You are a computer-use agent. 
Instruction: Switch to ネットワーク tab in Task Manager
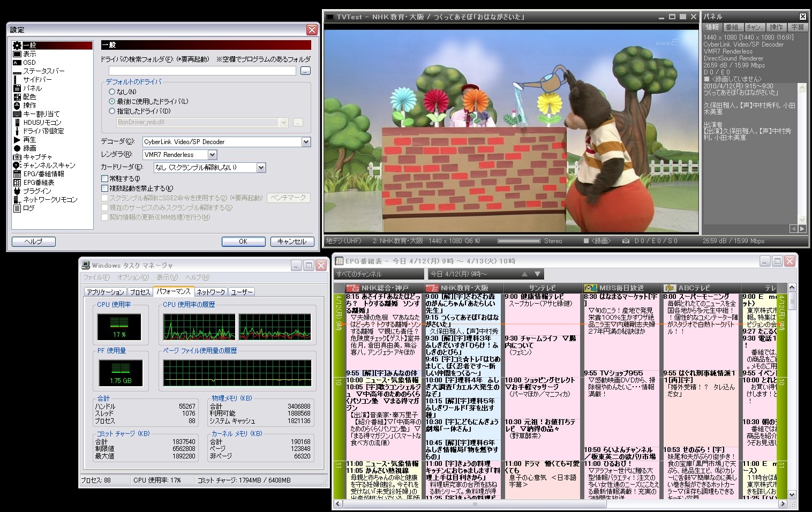click(210, 292)
